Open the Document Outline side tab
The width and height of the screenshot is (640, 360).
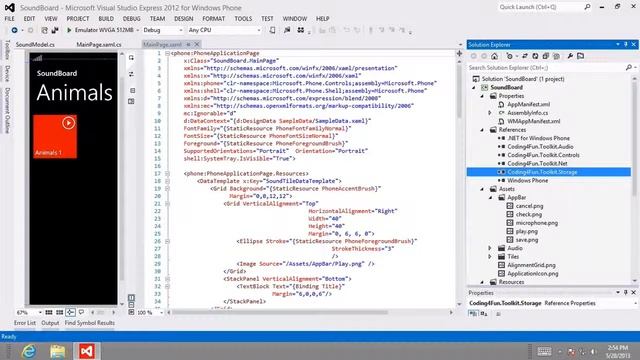[x=7, y=110]
